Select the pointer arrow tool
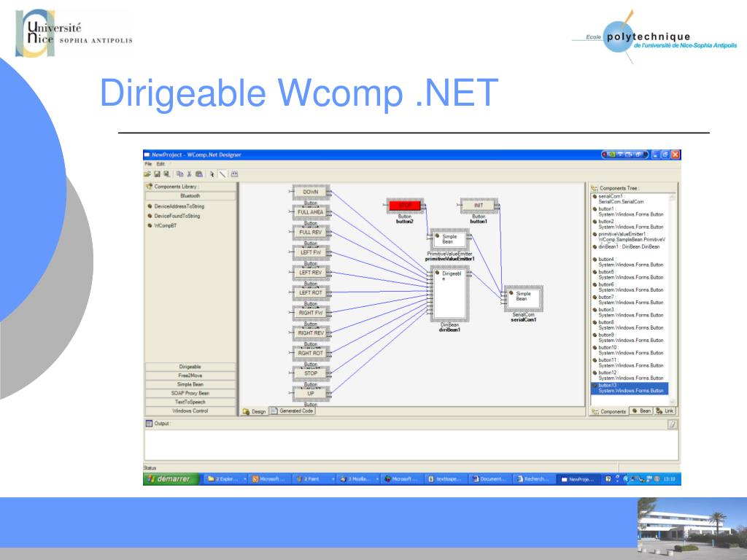The height and width of the screenshot is (560, 747). pos(212,174)
